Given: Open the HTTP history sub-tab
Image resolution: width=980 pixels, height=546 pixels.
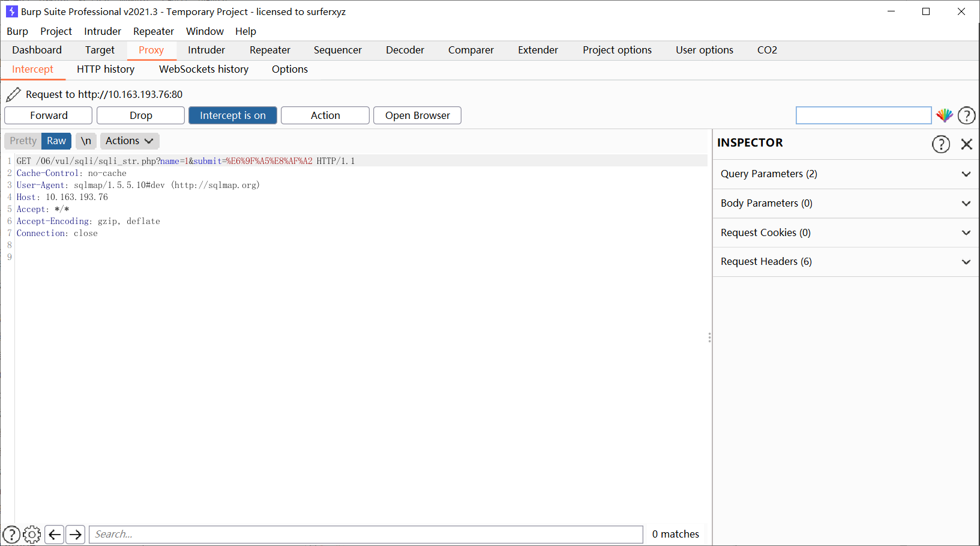Looking at the screenshot, I should click(x=106, y=69).
